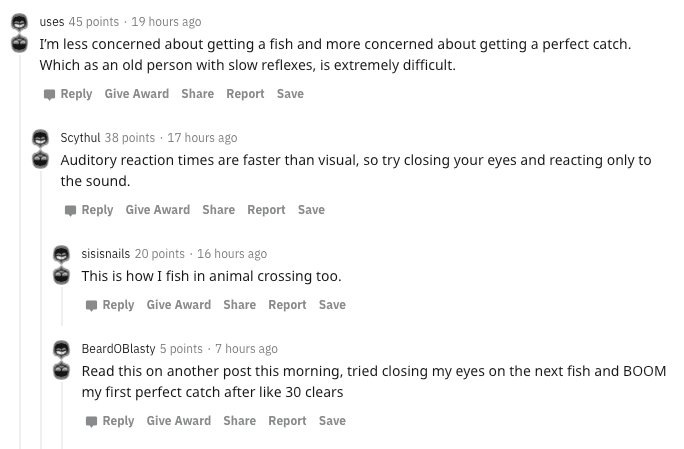Reply to the animal crossing comment

[x=109, y=305]
